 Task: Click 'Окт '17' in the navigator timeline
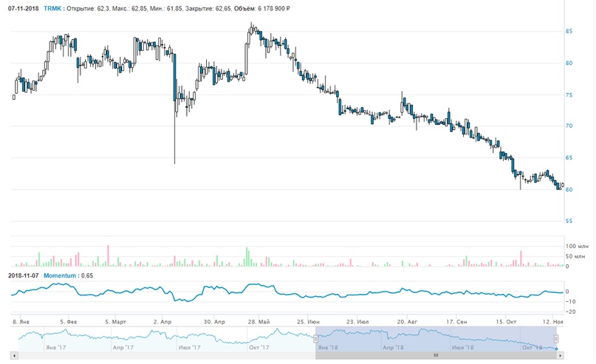[258, 346]
